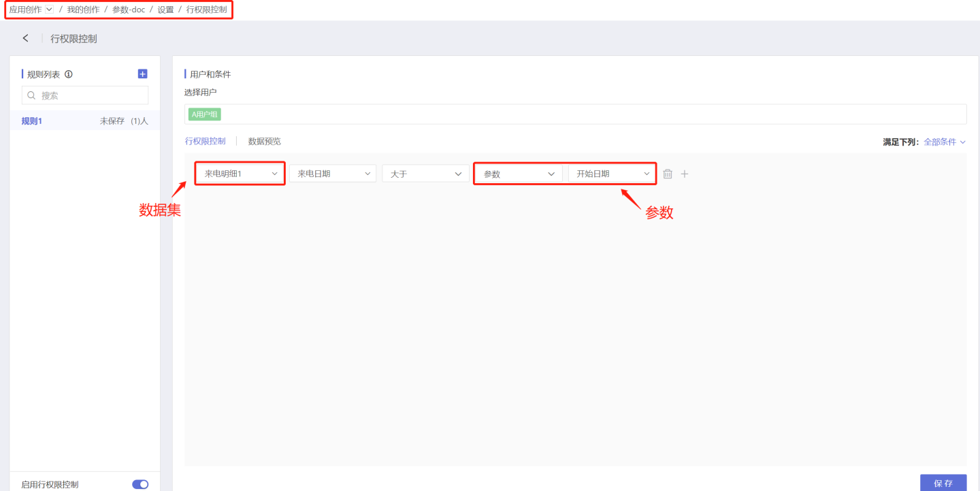The width and height of the screenshot is (980, 491).
Task: Toggle the row permission control switch
Action: 140,484
